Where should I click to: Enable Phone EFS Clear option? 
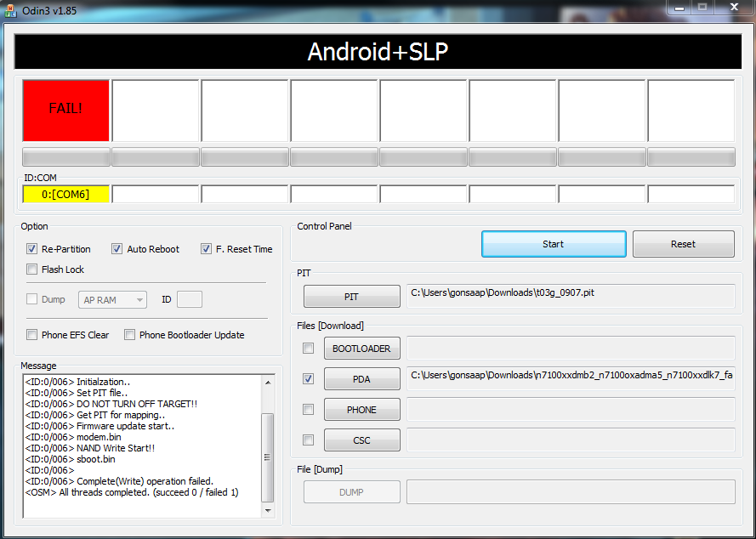pyautogui.click(x=31, y=335)
